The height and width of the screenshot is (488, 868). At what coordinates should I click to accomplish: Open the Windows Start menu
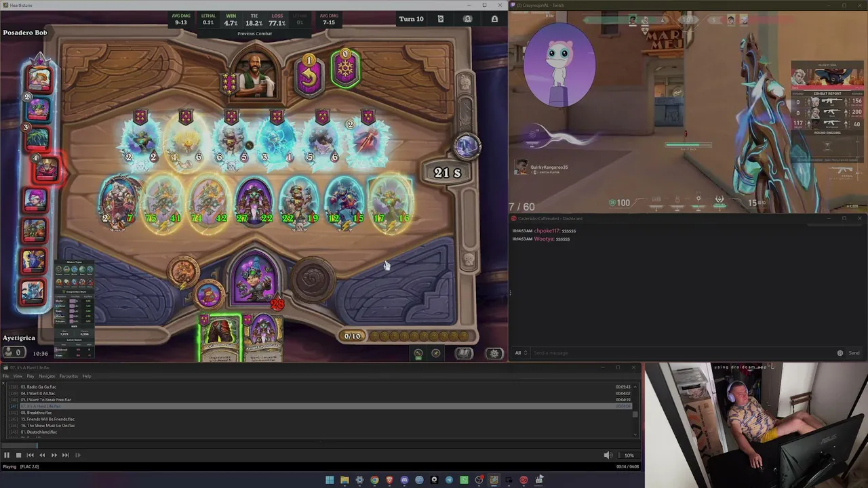coord(330,480)
